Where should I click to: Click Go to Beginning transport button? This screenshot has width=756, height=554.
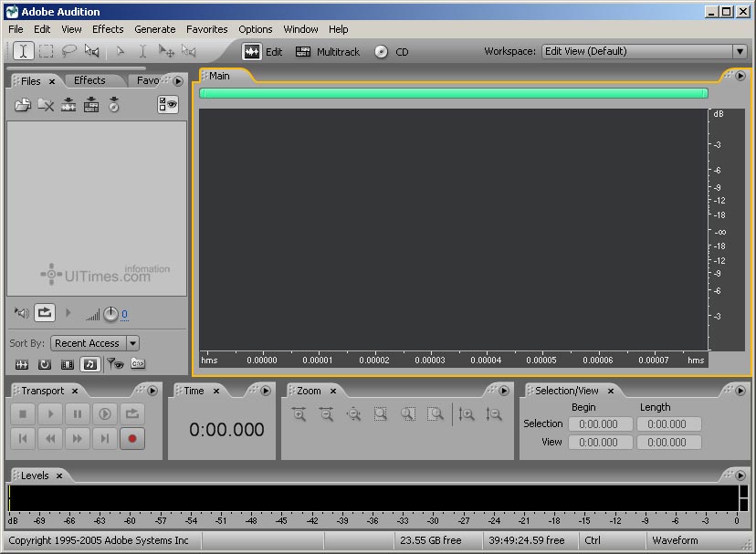[23, 439]
